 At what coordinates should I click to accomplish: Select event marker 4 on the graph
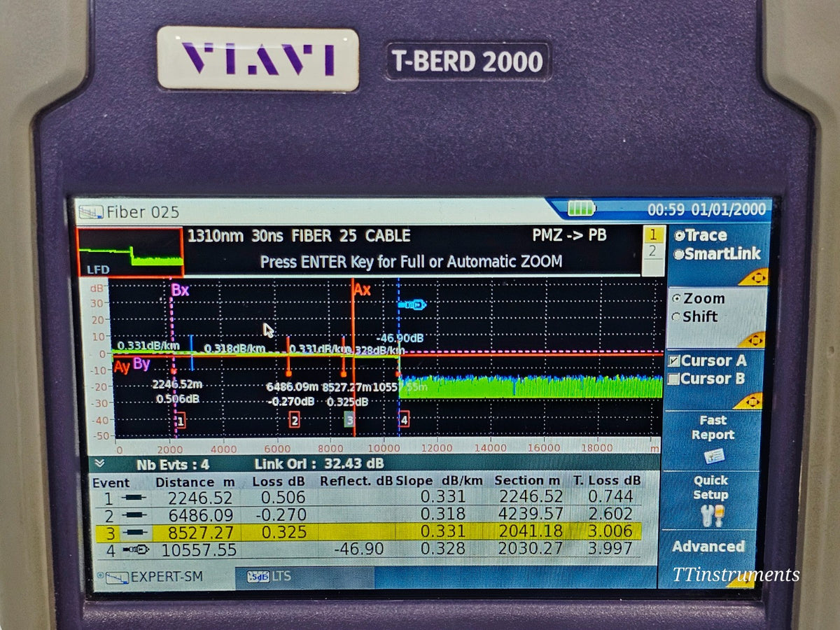404,420
